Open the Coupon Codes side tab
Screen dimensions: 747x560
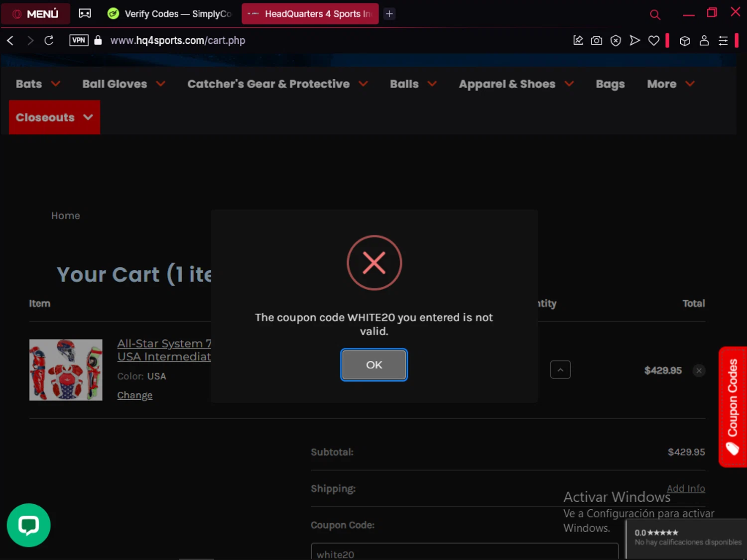(733, 407)
